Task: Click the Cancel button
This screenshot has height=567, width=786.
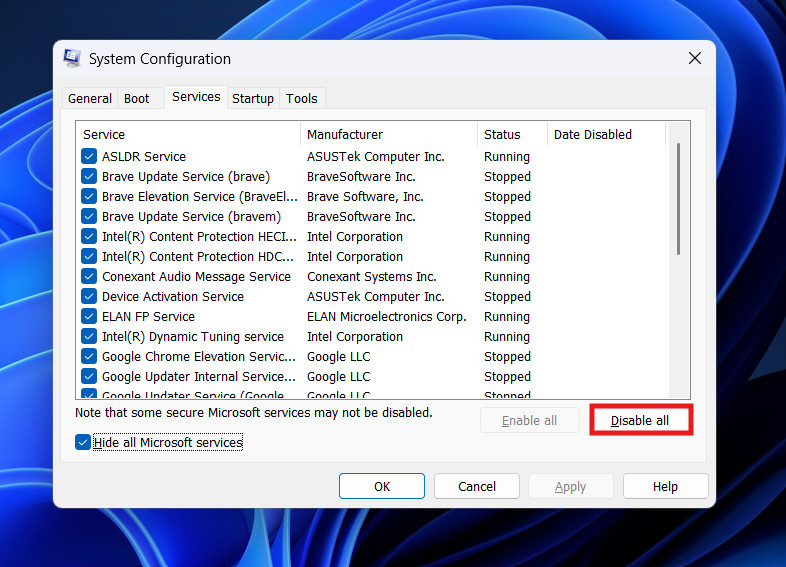Action: (477, 487)
